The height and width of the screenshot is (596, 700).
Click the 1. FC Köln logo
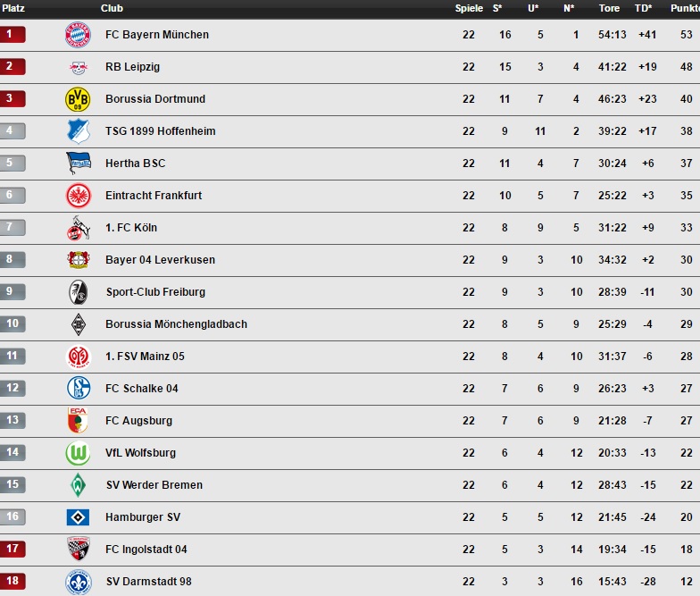click(79, 228)
